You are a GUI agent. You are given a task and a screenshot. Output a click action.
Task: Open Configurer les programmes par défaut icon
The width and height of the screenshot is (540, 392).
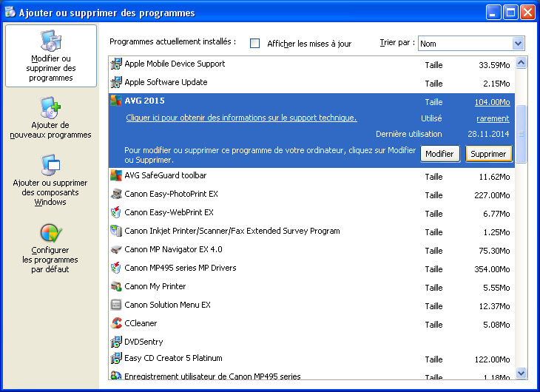(x=51, y=233)
